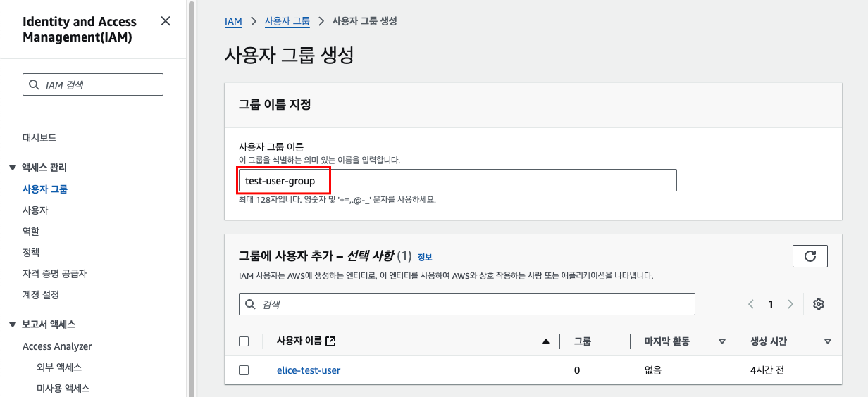Click the '없음' last activity cell
Screen dimensions: 868x397
point(653,370)
